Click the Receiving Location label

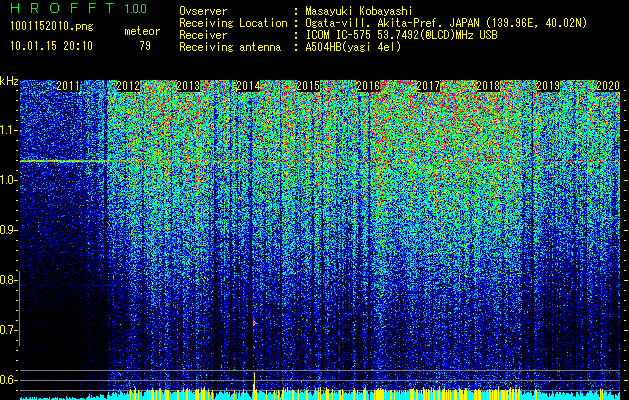click(233, 23)
